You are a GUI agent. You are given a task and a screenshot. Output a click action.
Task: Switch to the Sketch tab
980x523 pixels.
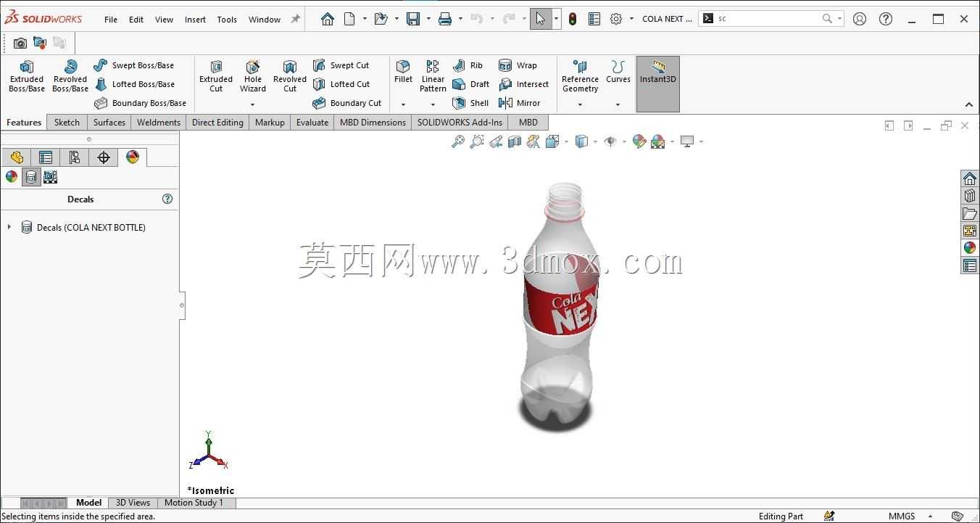click(67, 123)
